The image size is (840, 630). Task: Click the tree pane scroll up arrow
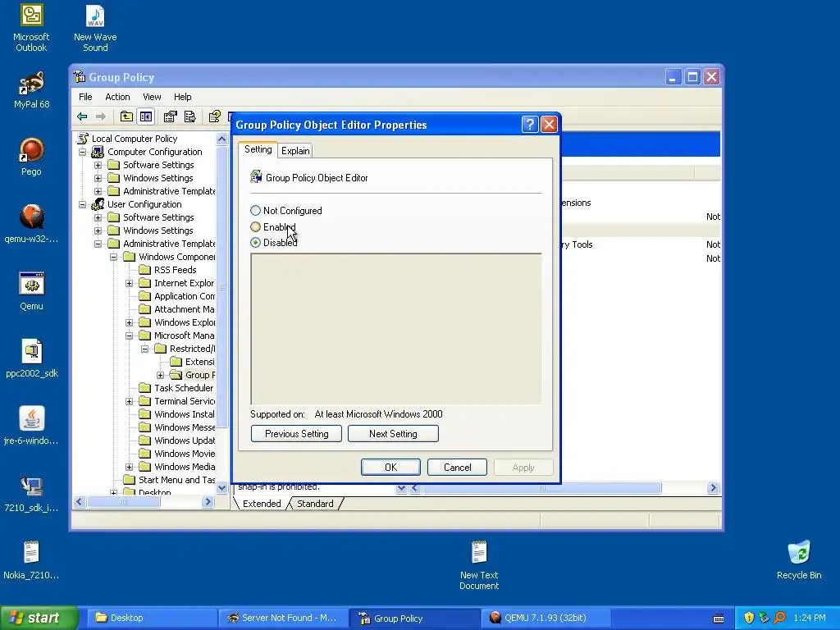(221, 139)
